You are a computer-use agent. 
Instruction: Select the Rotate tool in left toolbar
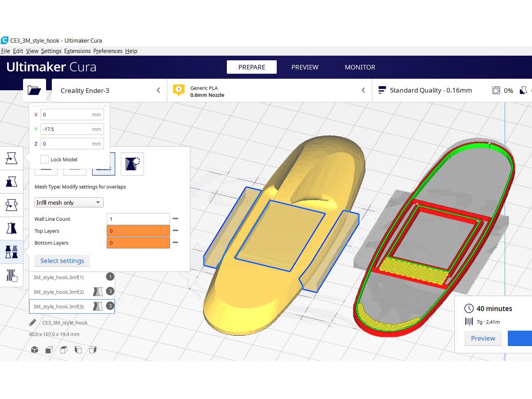[x=12, y=205]
